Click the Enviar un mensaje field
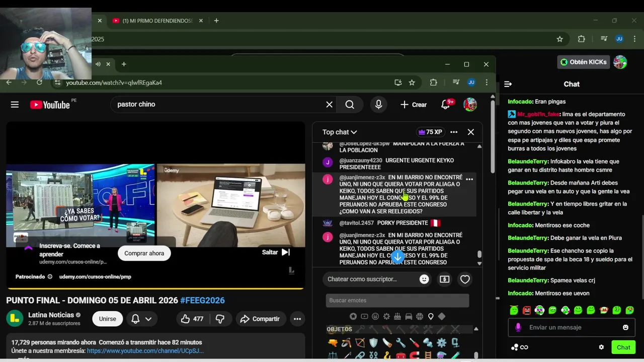This screenshot has height=362, width=644. (573, 327)
